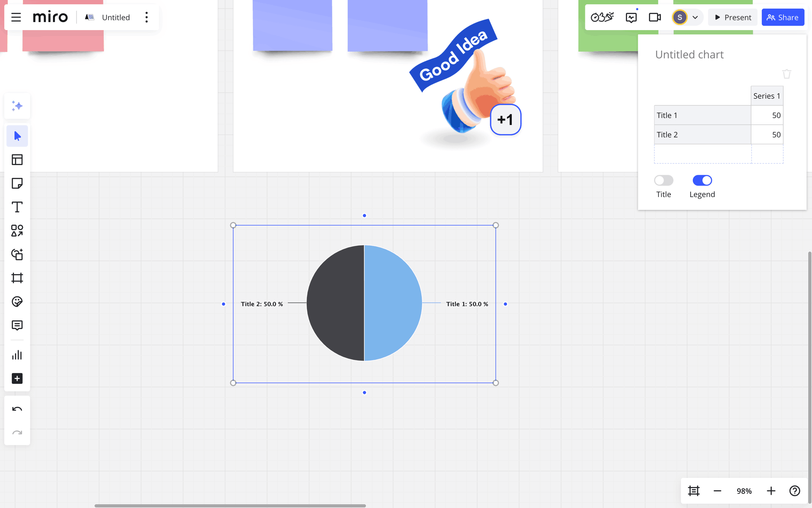Select the Title 2 label cell
The height and width of the screenshot is (508, 812).
point(702,135)
